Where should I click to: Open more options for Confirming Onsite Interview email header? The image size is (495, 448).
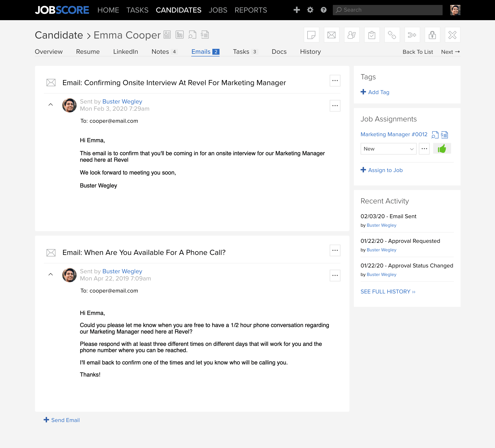(x=335, y=81)
